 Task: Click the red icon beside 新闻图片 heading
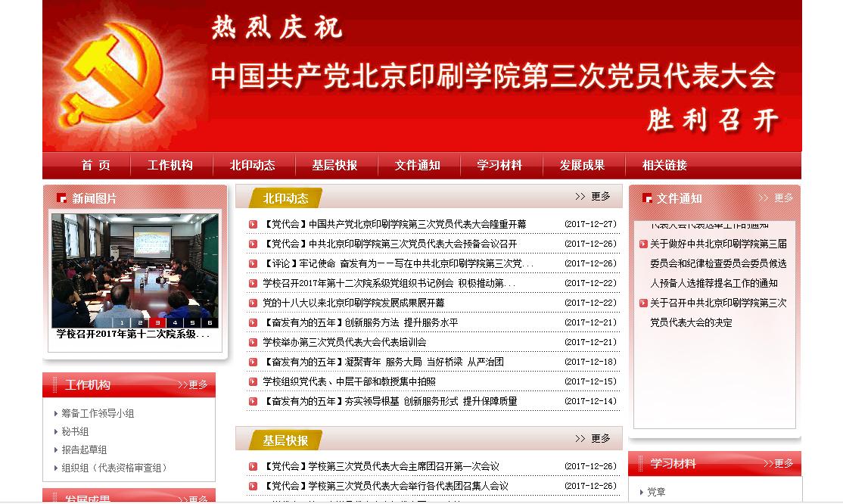tap(61, 198)
